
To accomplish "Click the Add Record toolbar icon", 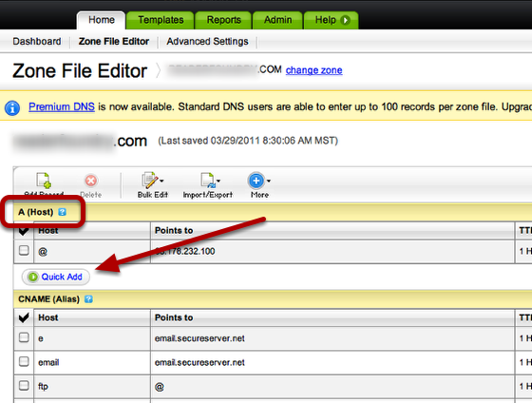I will [x=44, y=181].
